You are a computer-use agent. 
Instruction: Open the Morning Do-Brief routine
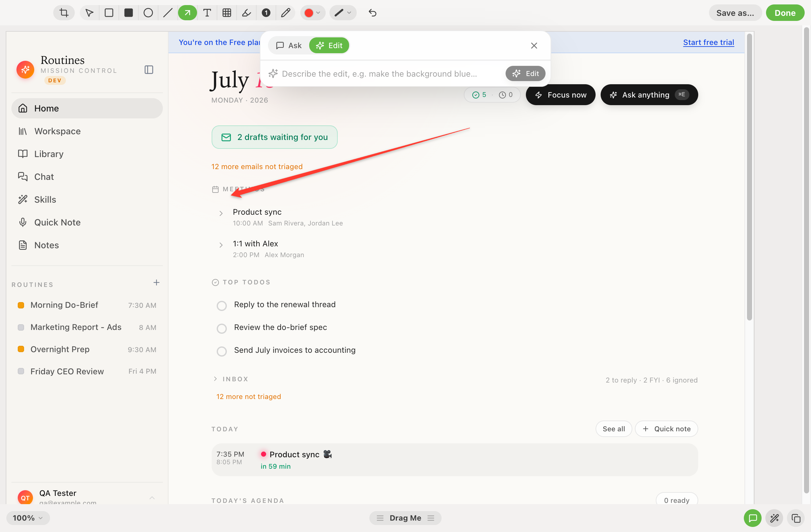87,305
